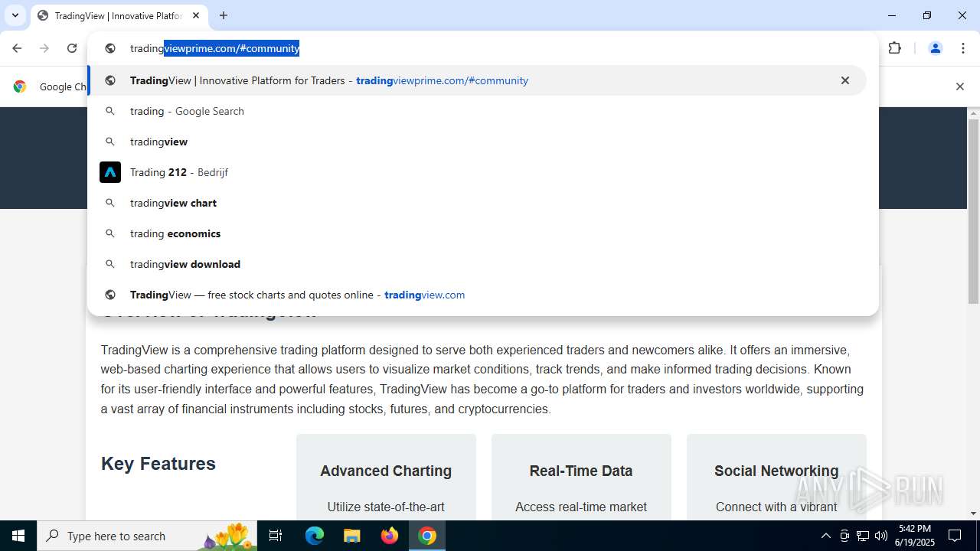980x551 pixels.
Task: Click the scrollbar down arrow
Action: (973, 514)
